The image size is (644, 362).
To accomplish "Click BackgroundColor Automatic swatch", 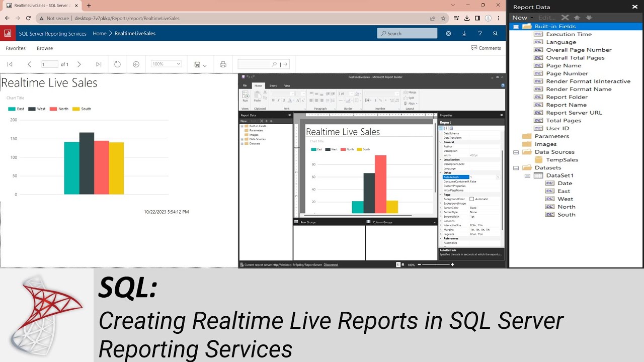I will [x=471, y=199].
